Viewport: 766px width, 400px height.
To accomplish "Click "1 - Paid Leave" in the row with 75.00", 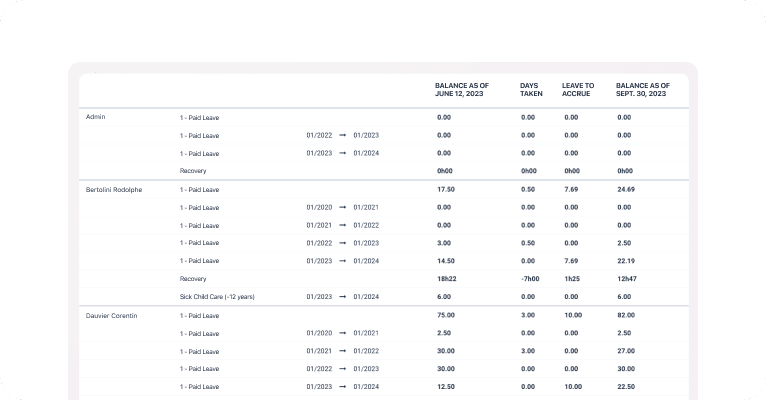I will pyautogui.click(x=199, y=316).
